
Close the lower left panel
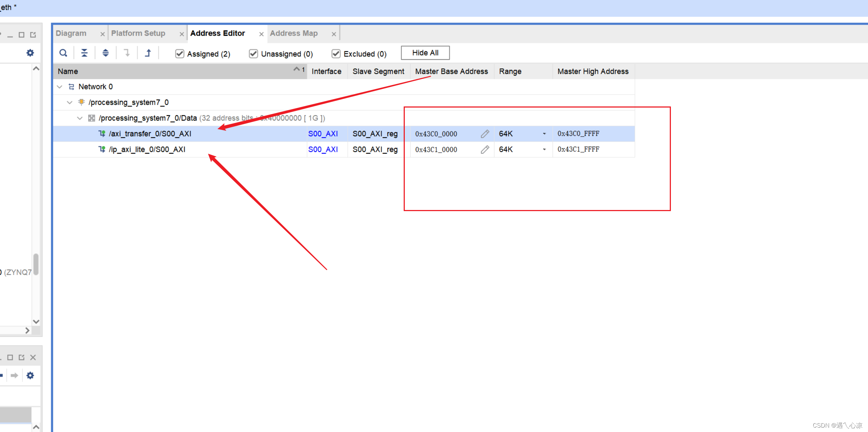(x=33, y=358)
